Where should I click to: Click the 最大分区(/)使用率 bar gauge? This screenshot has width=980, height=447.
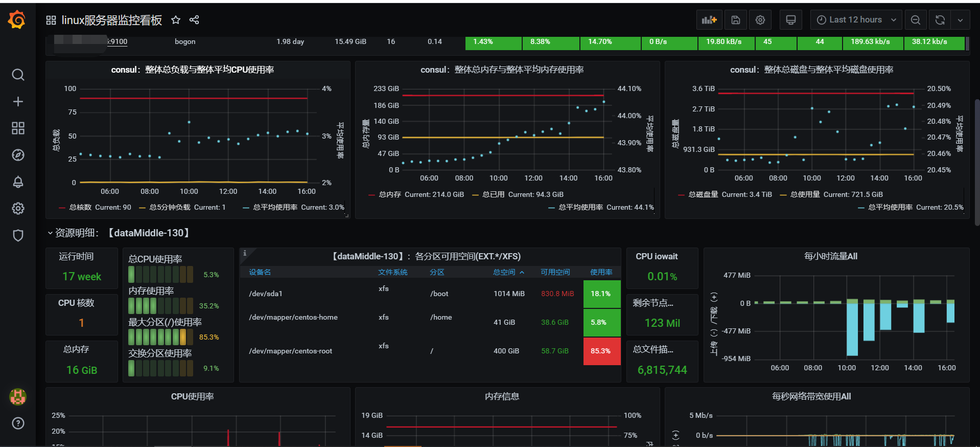click(161, 337)
